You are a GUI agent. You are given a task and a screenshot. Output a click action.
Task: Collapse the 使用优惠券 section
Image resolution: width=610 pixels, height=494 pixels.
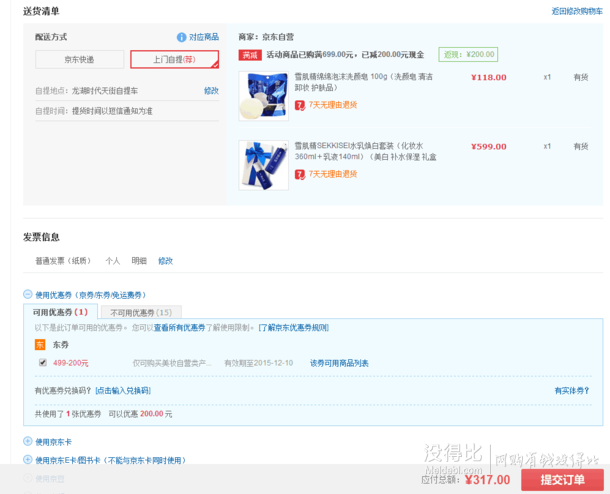tap(28, 294)
